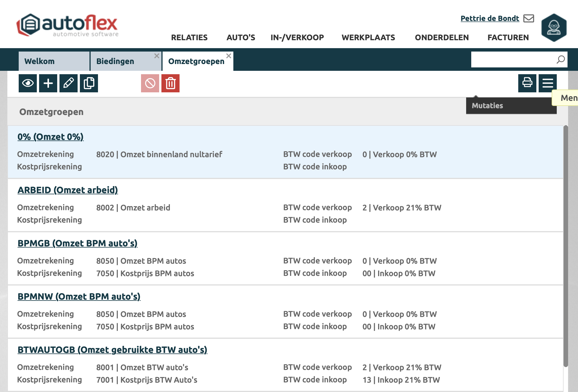This screenshot has height=392, width=578.
Task: Switch to the Welkom tab
Action: click(x=40, y=61)
